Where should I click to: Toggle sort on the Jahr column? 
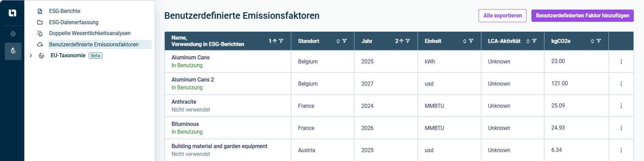[x=399, y=41]
